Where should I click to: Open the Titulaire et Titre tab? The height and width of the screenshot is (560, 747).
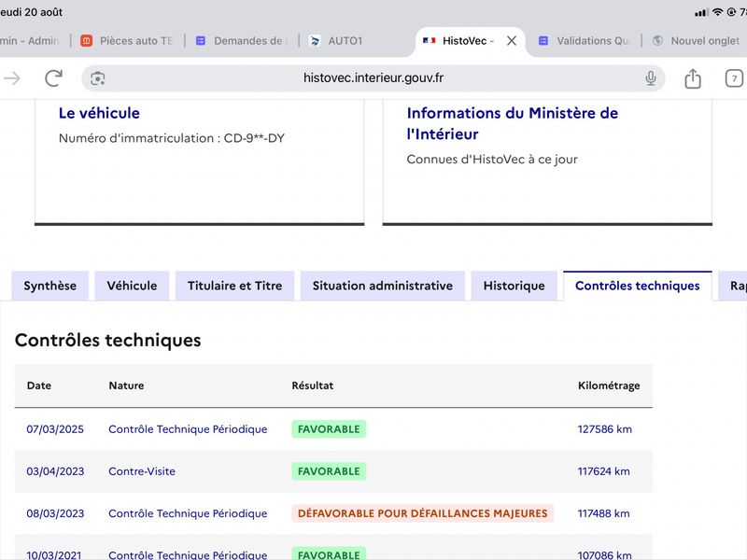pos(235,286)
